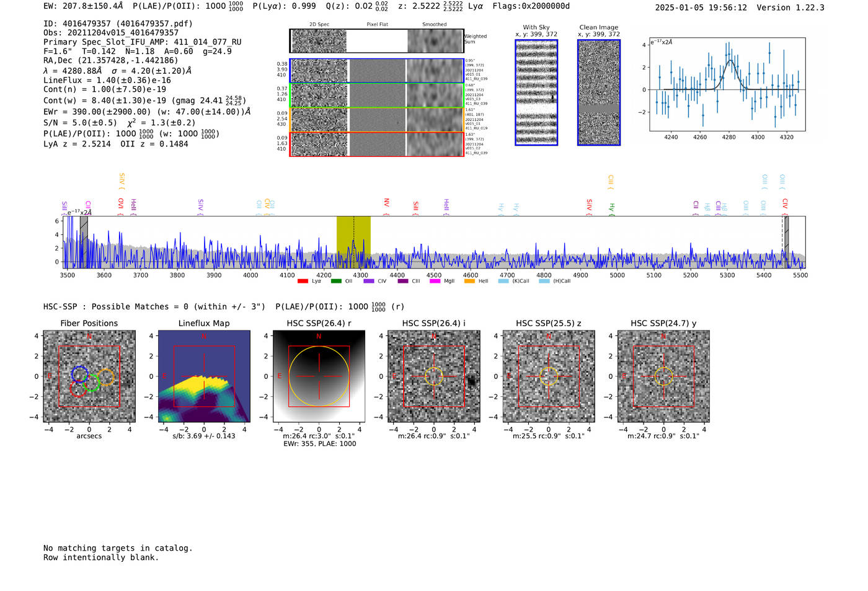Click the RA,Dec (21.357428,-1.442186) text
This screenshot has height=591, width=868.
click(111, 60)
